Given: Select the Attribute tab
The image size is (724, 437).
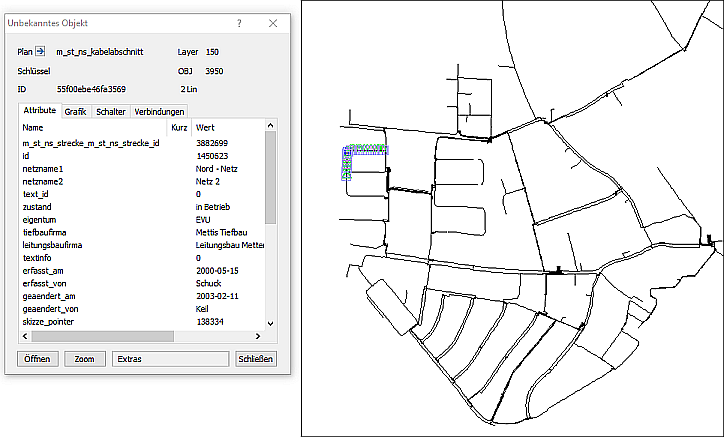Looking at the screenshot, I should (40, 111).
